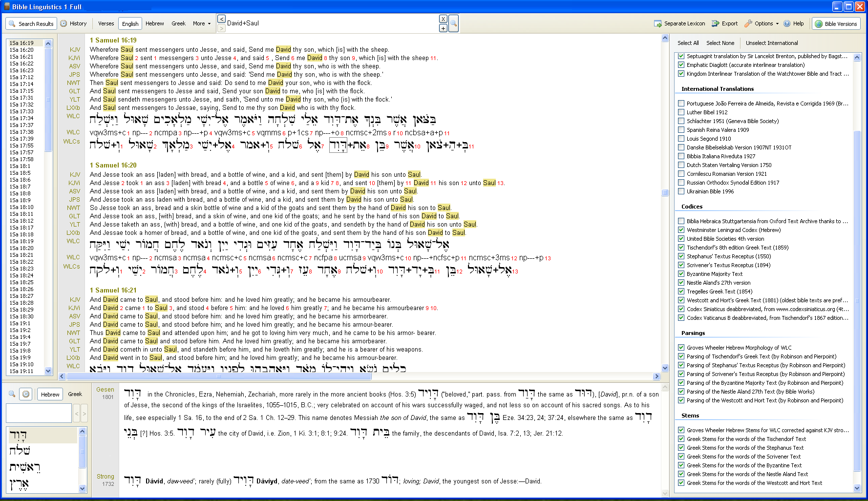The width and height of the screenshot is (868, 501).
Task: Click the Select None button
Action: tap(720, 43)
